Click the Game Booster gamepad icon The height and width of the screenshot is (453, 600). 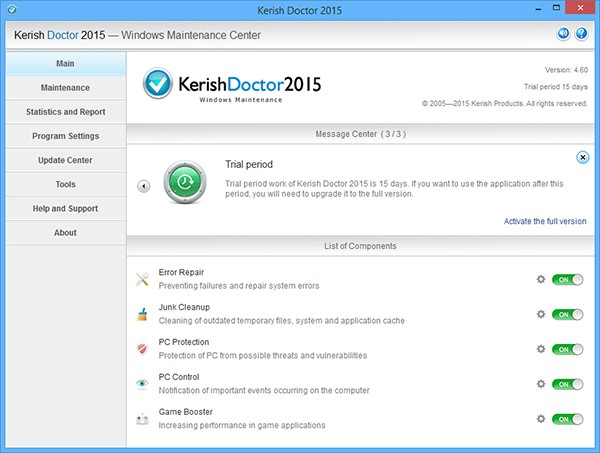click(142, 419)
